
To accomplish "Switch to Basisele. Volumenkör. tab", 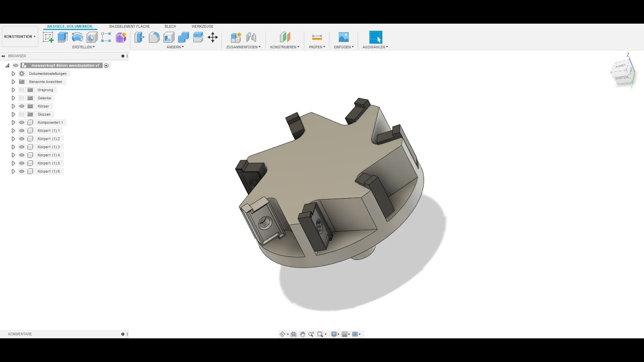I will (70, 26).
